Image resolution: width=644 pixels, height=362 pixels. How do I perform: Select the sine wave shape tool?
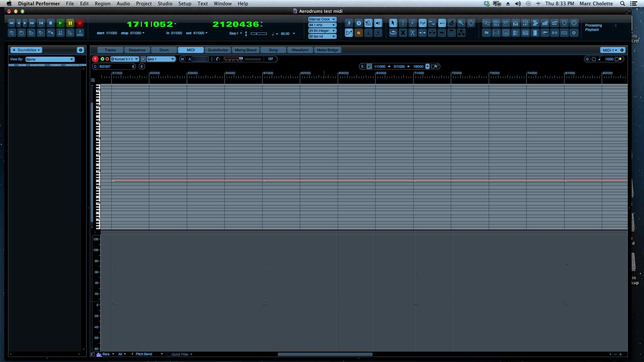click(432, 23)
